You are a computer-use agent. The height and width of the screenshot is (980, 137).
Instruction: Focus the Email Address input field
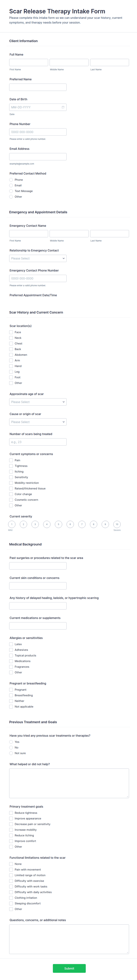[x=38, y=157]
